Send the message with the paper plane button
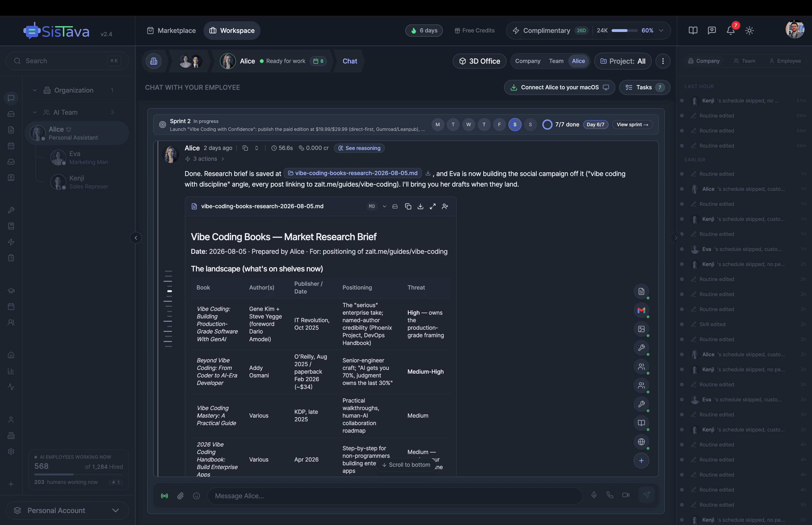The height and width of the screenshot is (525, 812). [x=646, y=495]
